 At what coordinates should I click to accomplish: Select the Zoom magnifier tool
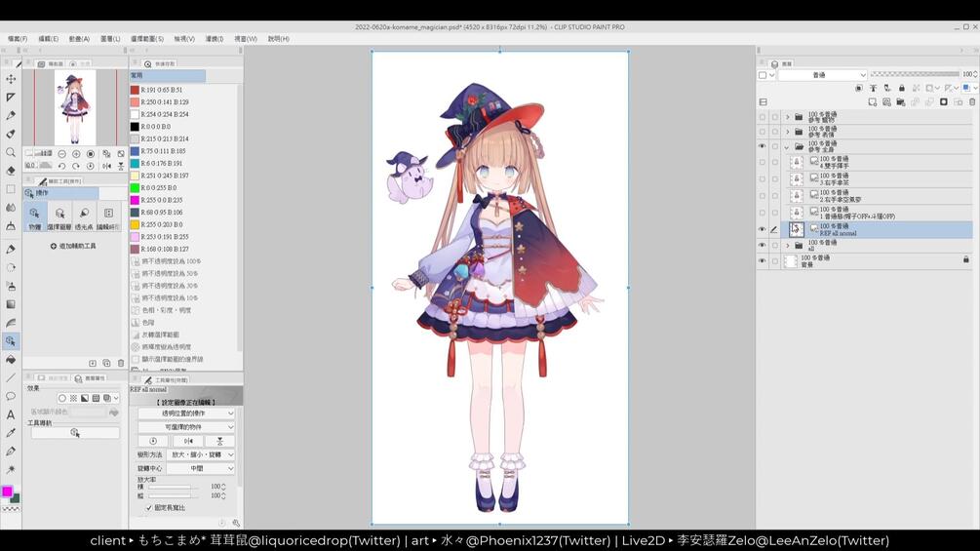click(x=11, y=152)
